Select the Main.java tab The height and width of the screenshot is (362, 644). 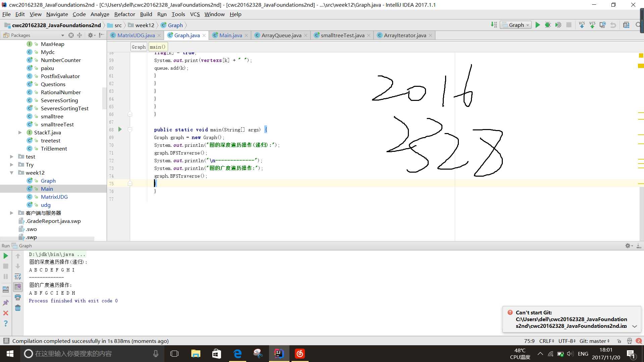[229, 35]
